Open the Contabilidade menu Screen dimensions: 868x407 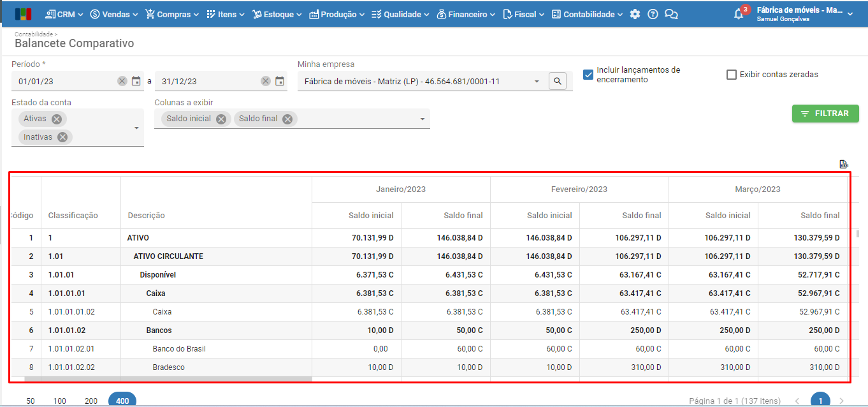click(x=588, y=14)
